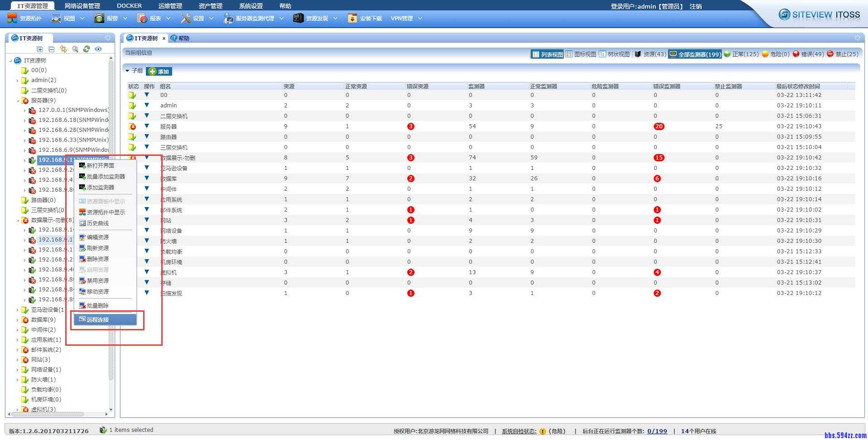Click the tree search magnifier icon
The width and height of the screenshot is (868, 440).
(75, 49)
